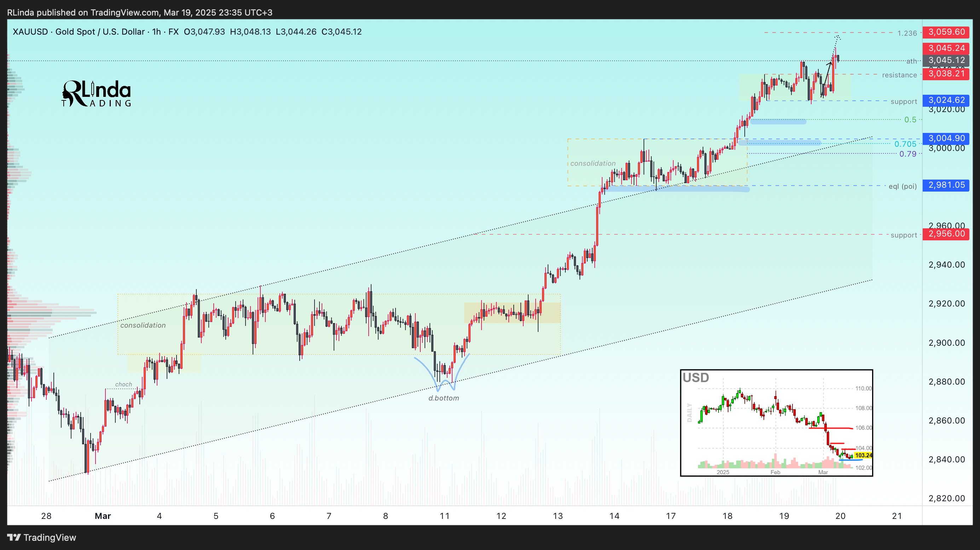Click the 1.236 Fibonacci level label
The height and width of the screenshot is (550, 980).
coord(907,33)
